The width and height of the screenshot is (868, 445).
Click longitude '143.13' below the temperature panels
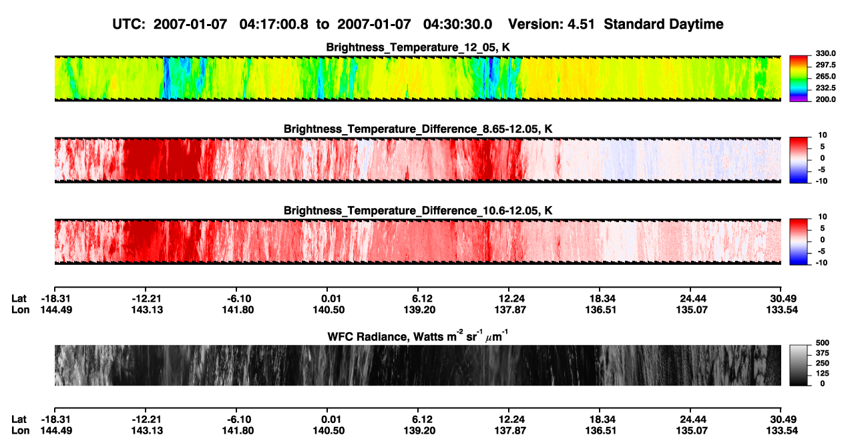click(x=148, y=310)
